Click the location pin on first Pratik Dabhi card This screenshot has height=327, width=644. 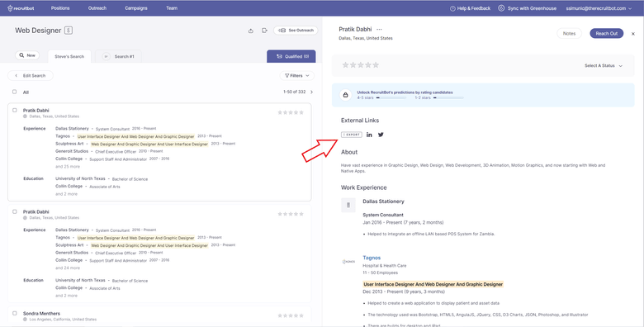pyautogui.click(x=25, y=116)
